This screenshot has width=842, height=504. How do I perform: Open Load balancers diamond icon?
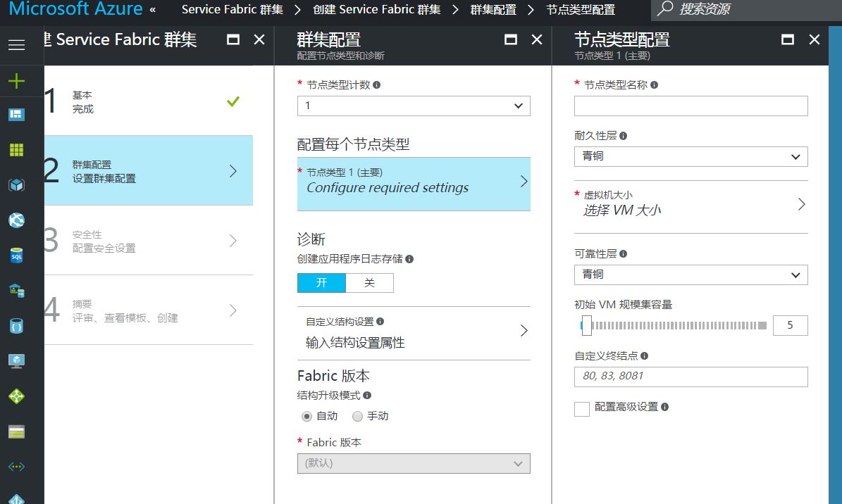(x=17, y=396)
